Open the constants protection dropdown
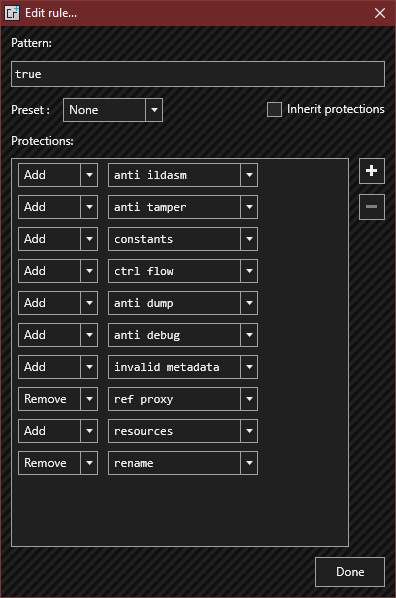Image resolution: width=396 pixels, height=598 pixels. click(183, 239)
